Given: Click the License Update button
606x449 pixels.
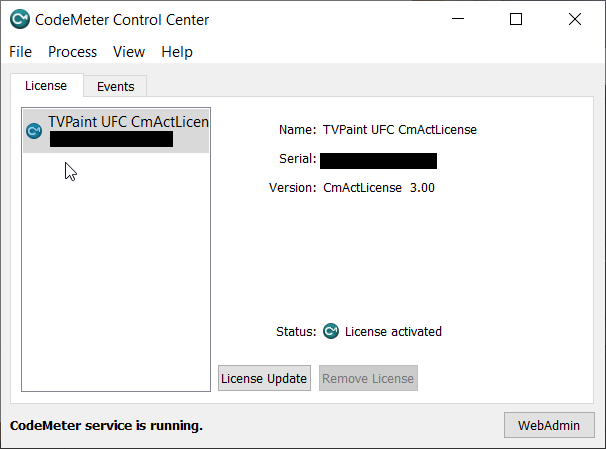Looking at the screenshot, I should (264, 378).
